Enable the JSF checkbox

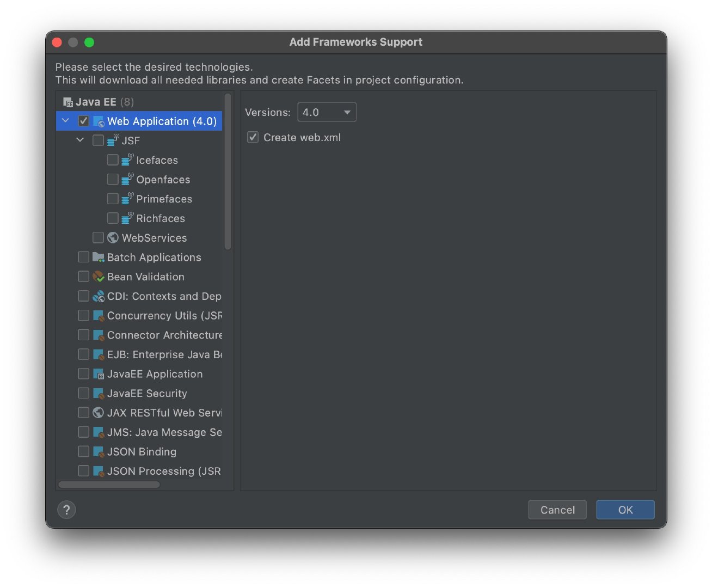[98, 140]
